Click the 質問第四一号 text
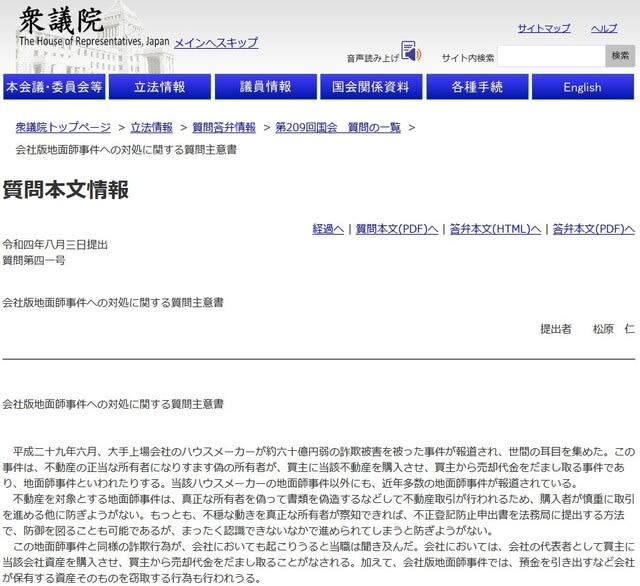 click(34, 260)
